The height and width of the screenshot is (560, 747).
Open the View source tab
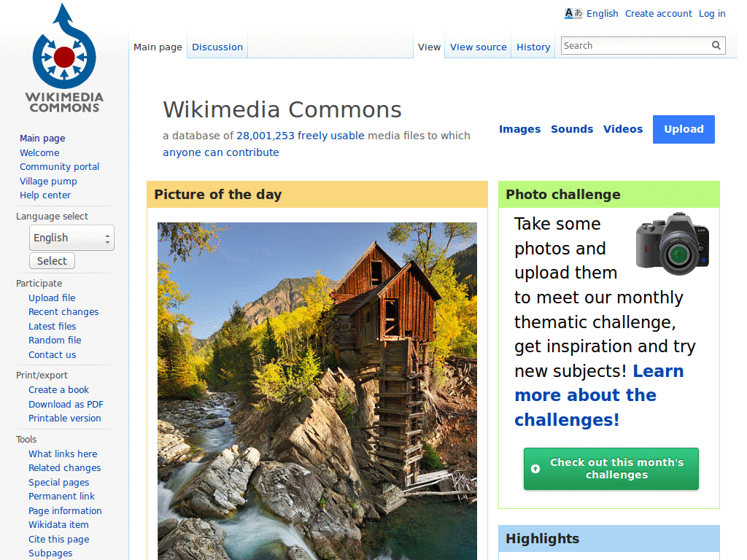(x=478, y=47)
